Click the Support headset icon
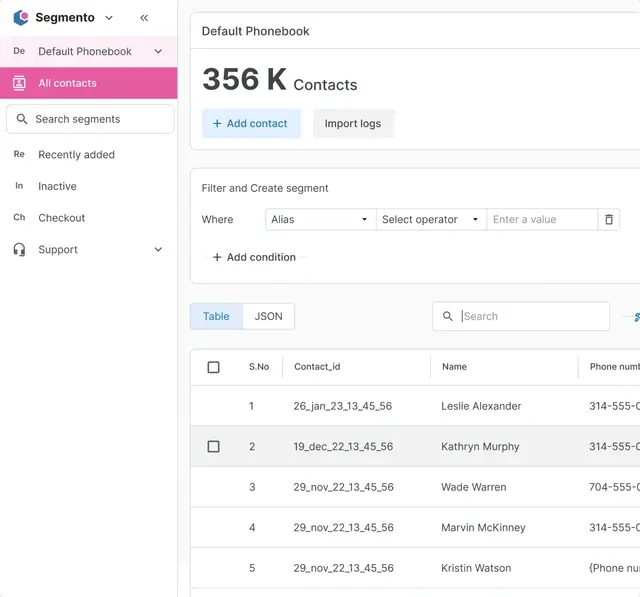640x597 pixels. point(19,250)
